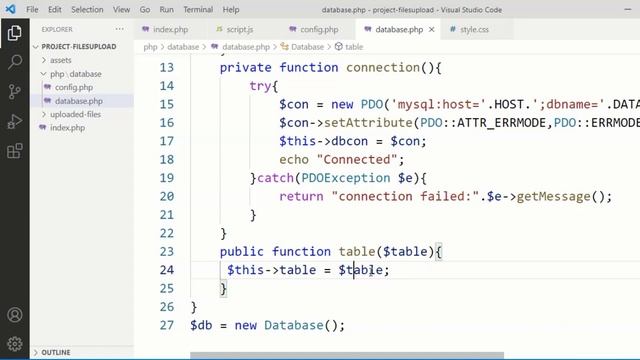This screenshot has height=360, width=640.
Task: Click the table breadcrumb label
Action: point(354,47)
